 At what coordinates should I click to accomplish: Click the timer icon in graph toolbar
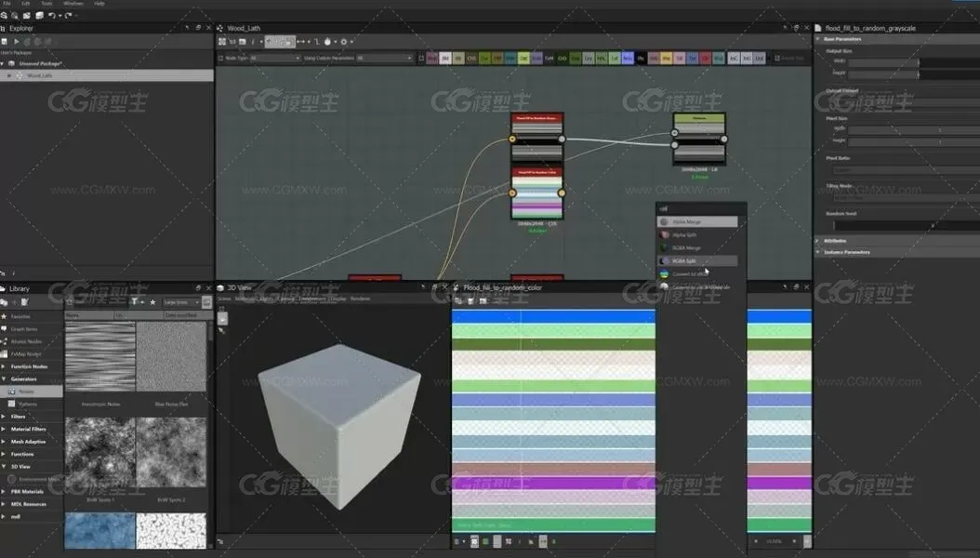point(327,42)
